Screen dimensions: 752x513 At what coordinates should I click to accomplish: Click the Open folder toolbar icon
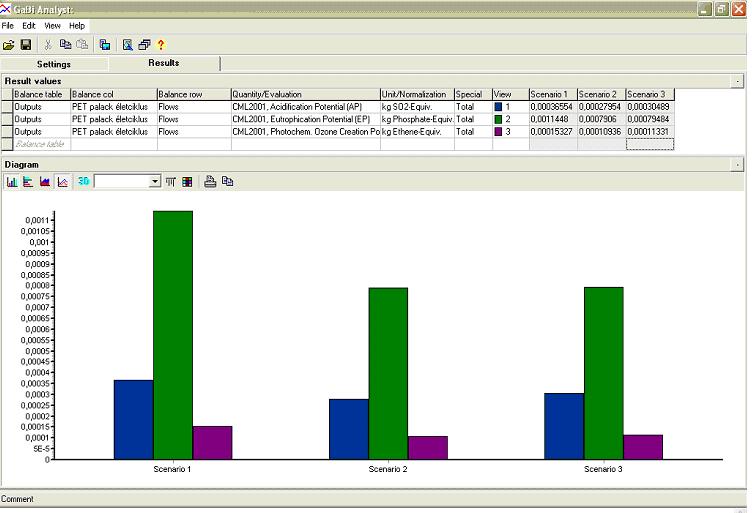click(x=8, y=45)
